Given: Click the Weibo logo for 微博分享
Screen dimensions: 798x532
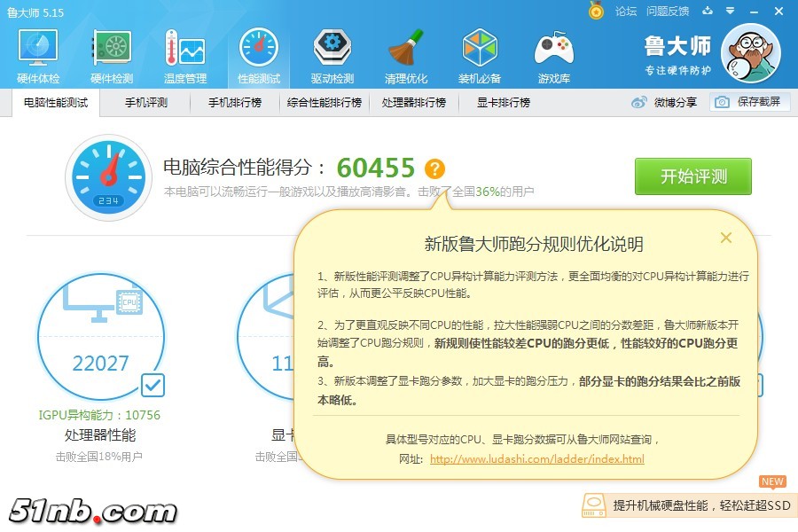Looking at the screenshot, I should 638,102.
